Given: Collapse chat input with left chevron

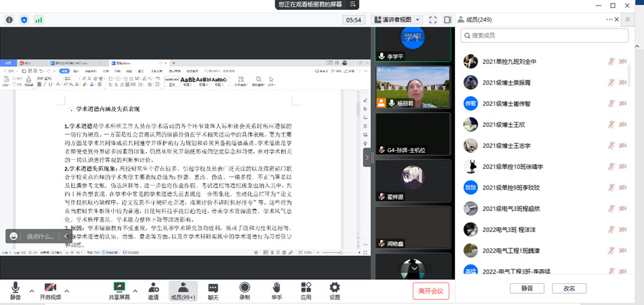Looking at the screenshot, I should (66, 236).
